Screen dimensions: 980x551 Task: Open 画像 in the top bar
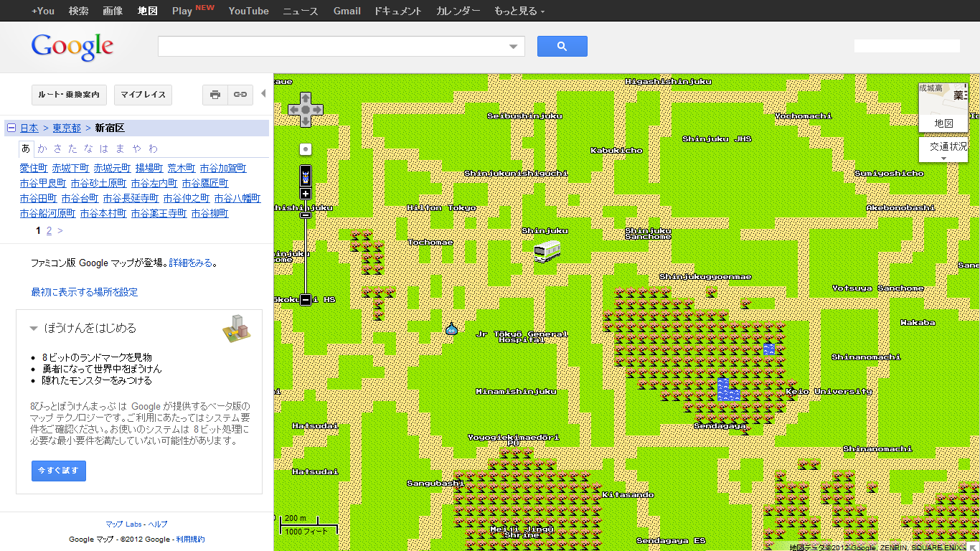coord(113,11)
